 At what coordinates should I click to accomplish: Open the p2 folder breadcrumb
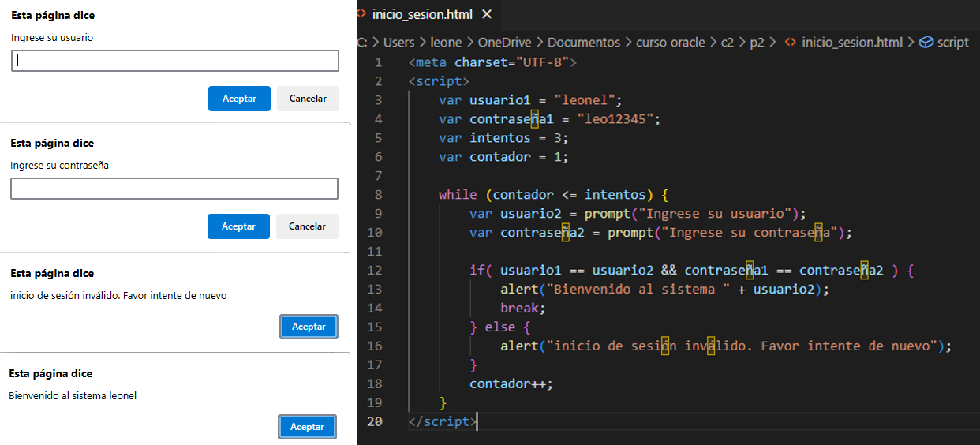[757, 43]
